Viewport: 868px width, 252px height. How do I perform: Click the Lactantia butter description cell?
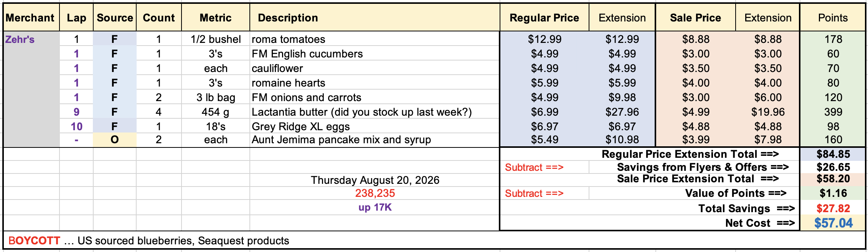click(x=375, y=112)
